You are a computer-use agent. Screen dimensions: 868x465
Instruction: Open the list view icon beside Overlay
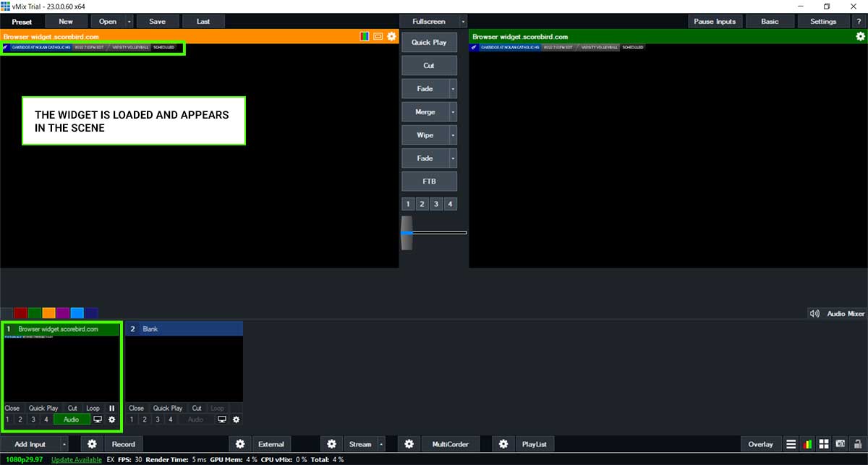(x=791, y=444)
